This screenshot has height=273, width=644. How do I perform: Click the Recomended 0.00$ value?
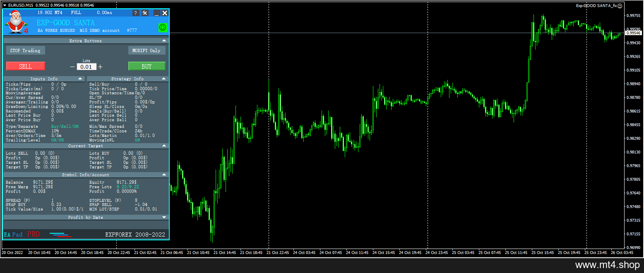click(58, 111)
